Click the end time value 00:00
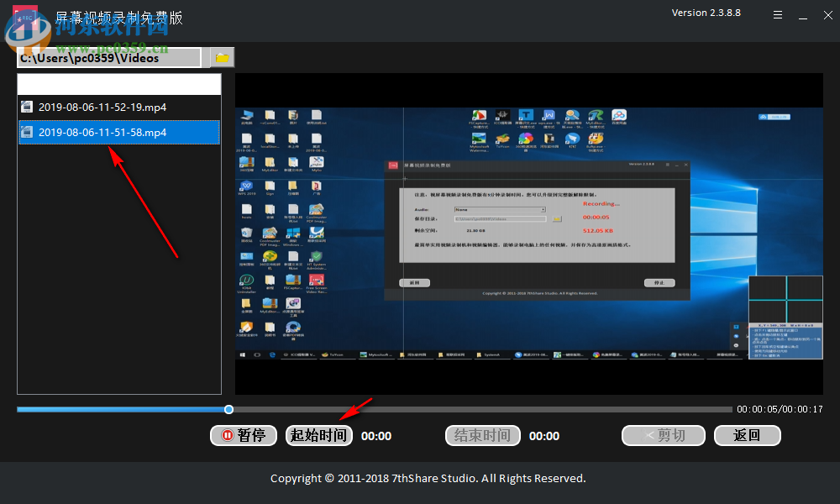 point(544,436)
